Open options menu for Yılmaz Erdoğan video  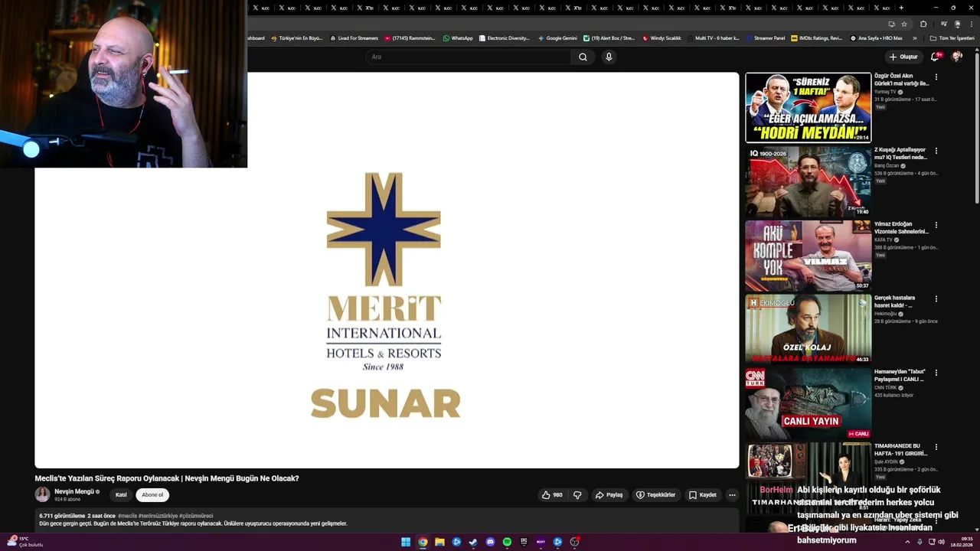tap(936, 225)
